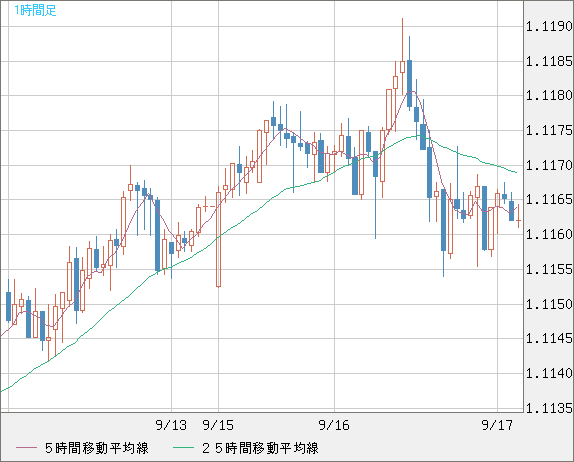Click the 9/17 date label

click(497, 425)
